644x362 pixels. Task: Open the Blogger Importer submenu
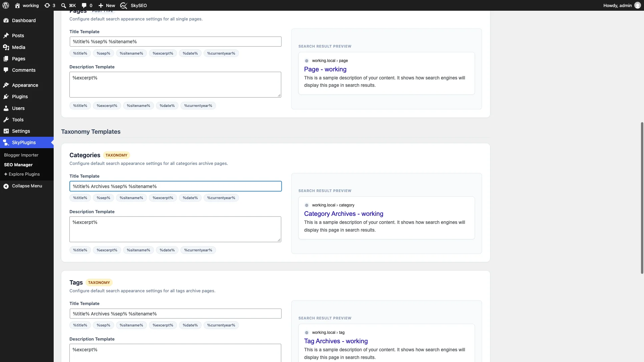tap(21, 155)
